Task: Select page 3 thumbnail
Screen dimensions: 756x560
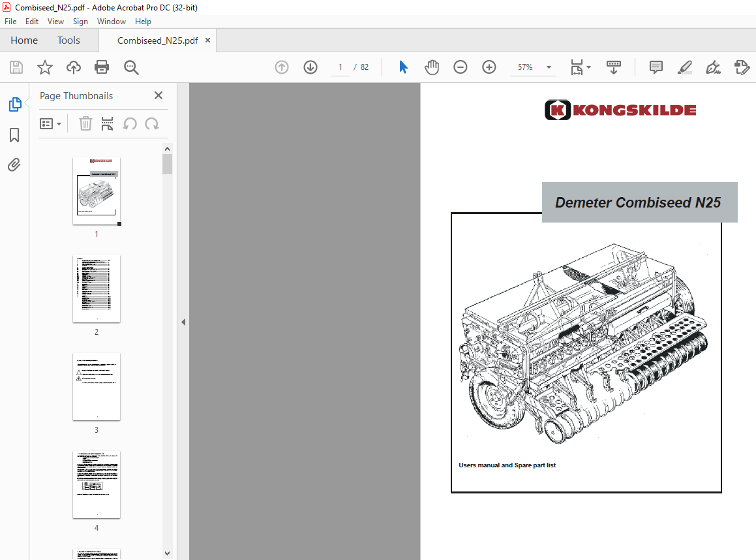Action: point(97,387)
